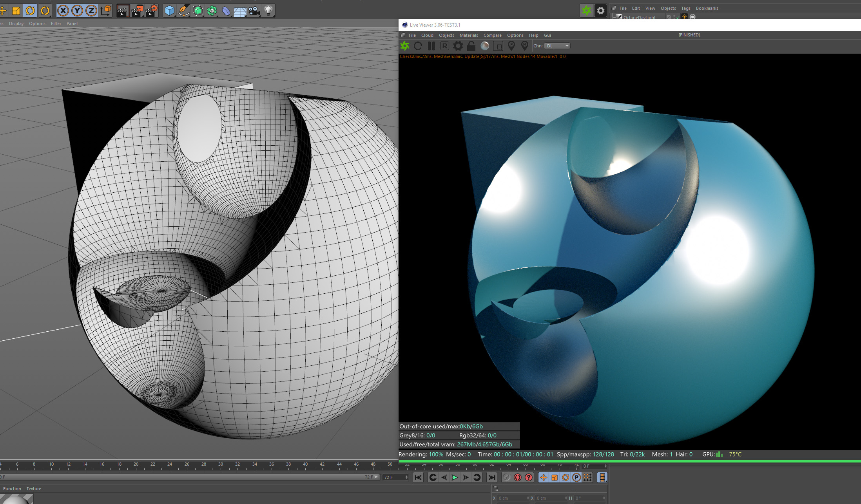The image size is (861, 504).
Task: Open Edit Render Settings clapperboard icon
Action: click(151, 11)
